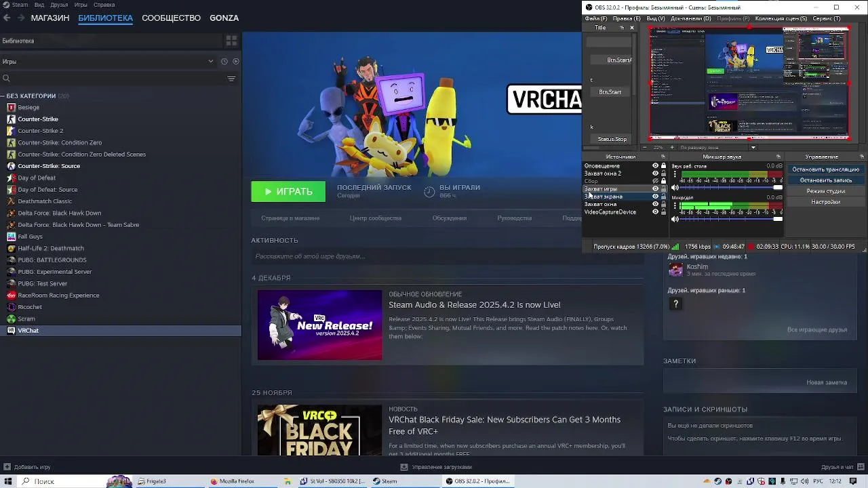The width and height of the screenshot is (868, 488).
Task: Open Desktop audio three-dot options in OBS mixer
Action: [x=675, y=174]
